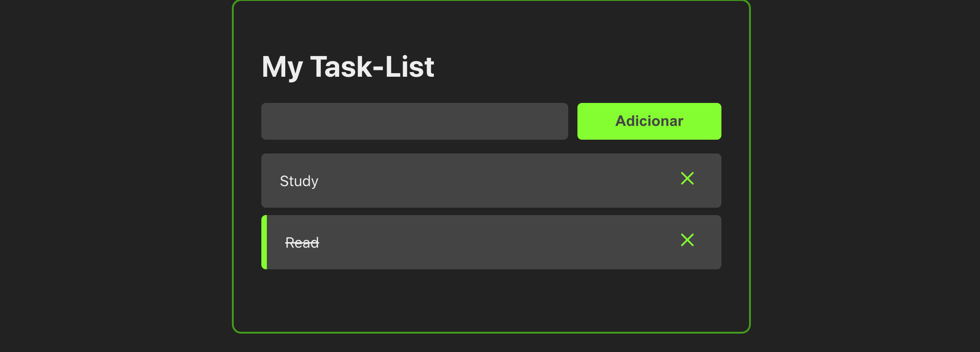The image size is (980, 352).
Task: Click the Read task row
Action: 460,242
